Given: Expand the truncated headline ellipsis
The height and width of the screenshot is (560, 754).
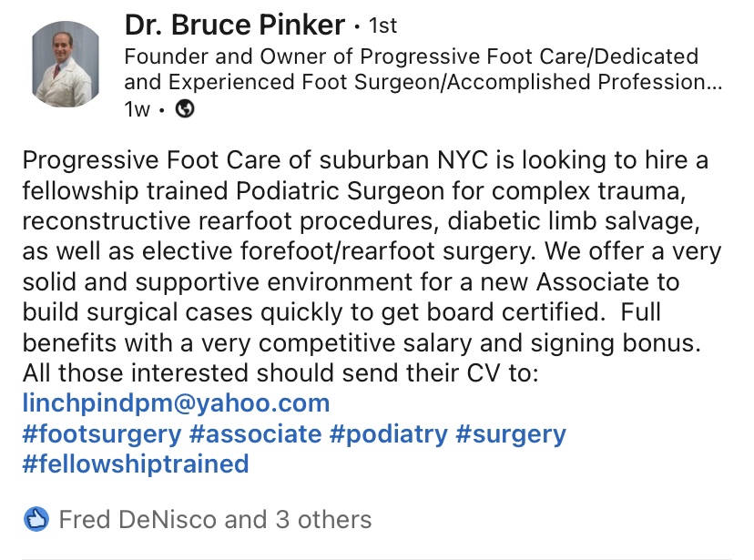Looking at the screenshot, I should tap(713, 82).
